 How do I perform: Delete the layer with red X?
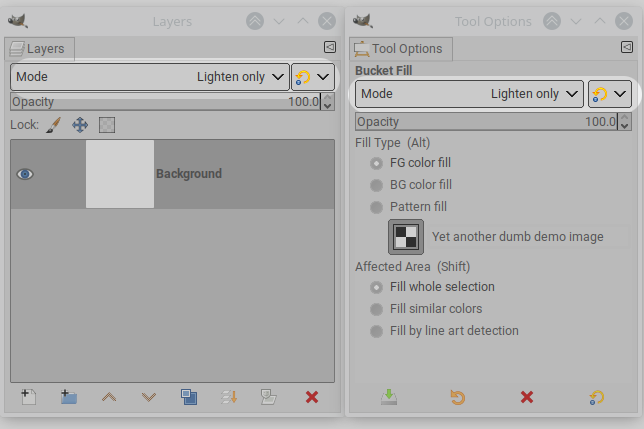312,397
